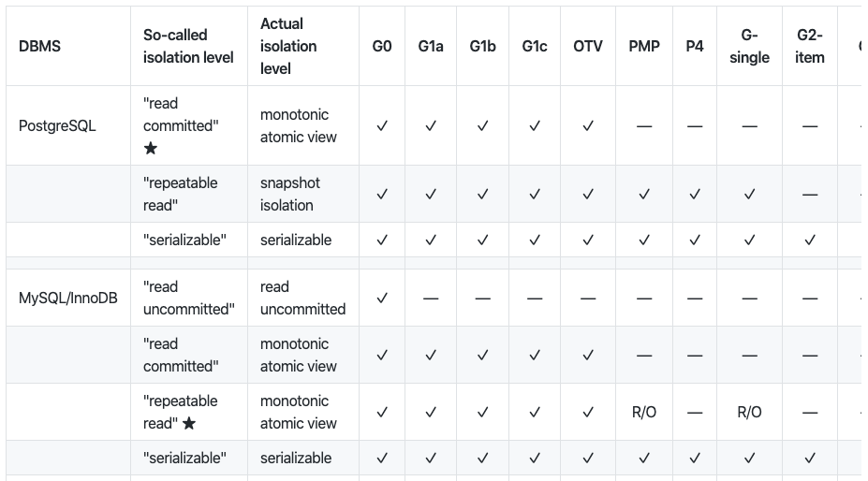Click the star beside MySQL "repeatable read"
The image size is (868, 481).
tap(189, 424)
